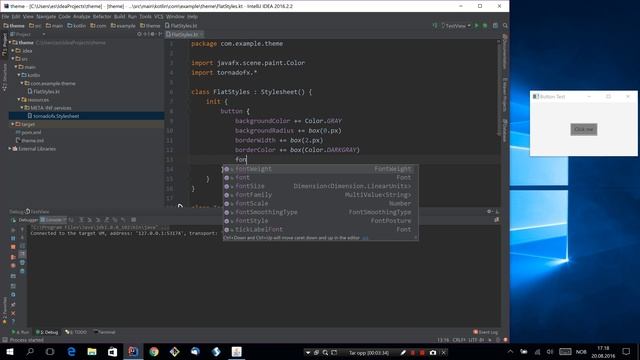640x360 pixels.
Task: Click the red X close icon in debug sidebar
Action: (x=13, y=313)
